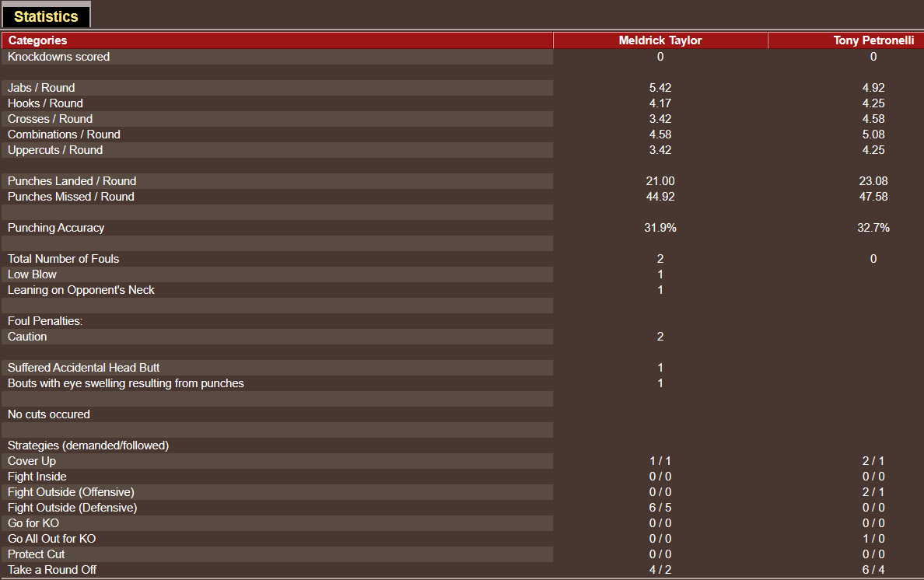Click the Total Number of Fouls entry

(63, 258)
